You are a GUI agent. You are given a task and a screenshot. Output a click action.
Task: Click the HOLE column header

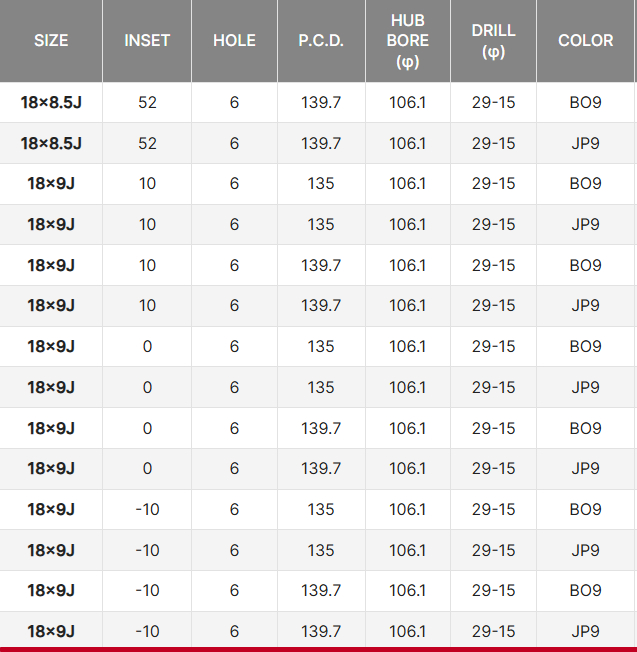coord(234,41)
